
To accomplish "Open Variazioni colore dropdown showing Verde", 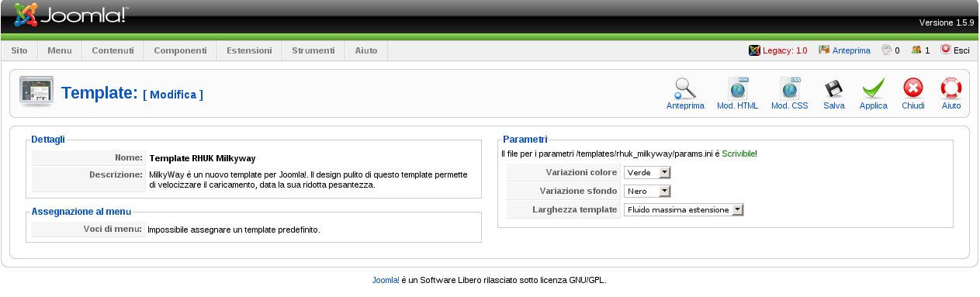I will pyautogui.click(x=646, y=172).
